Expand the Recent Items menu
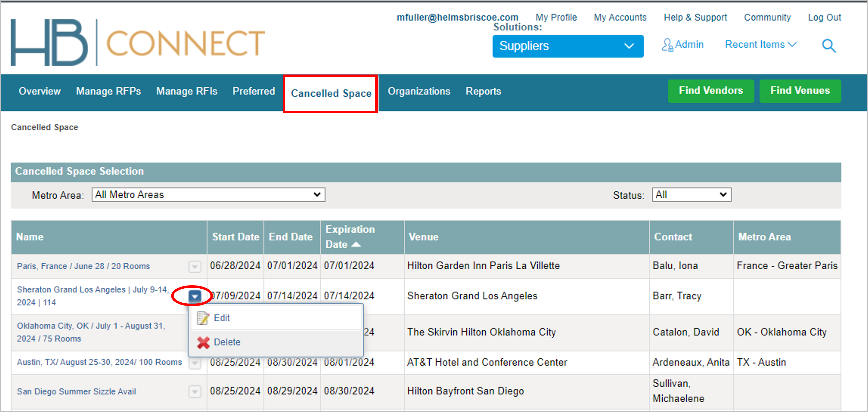The image size is (868, 412). click(x=760, y=44)
